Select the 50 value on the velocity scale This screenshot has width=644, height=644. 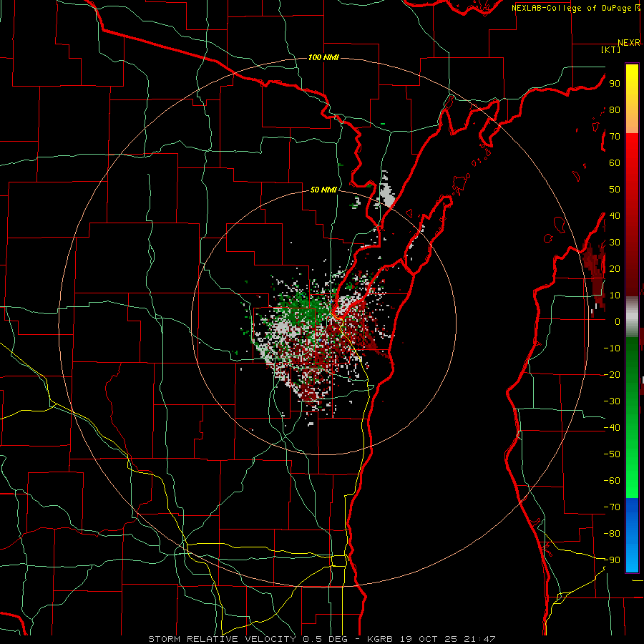[x=615, y=190]
